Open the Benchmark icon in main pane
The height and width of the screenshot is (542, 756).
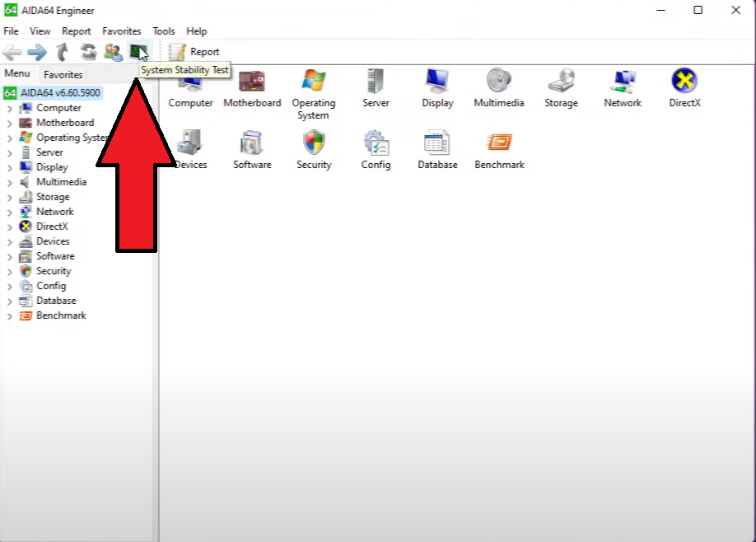(x=499, y=143)
